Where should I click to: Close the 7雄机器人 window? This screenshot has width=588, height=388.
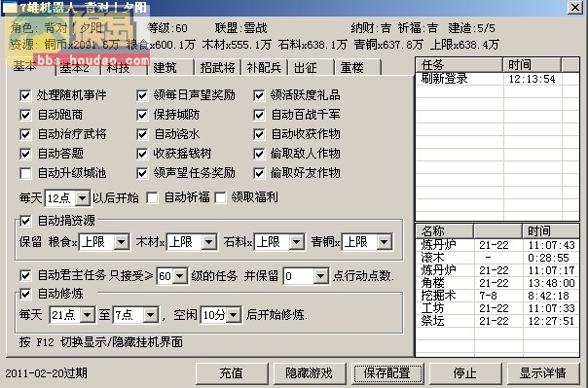pyautogui.click(x=575, y=7)
